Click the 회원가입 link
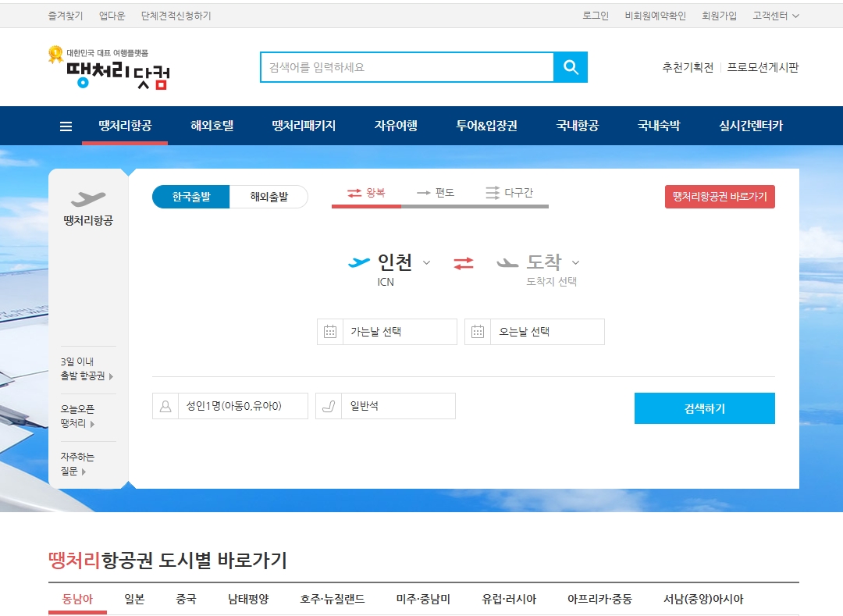The width and height of the screenshot is (843, 616). (719, 16)
